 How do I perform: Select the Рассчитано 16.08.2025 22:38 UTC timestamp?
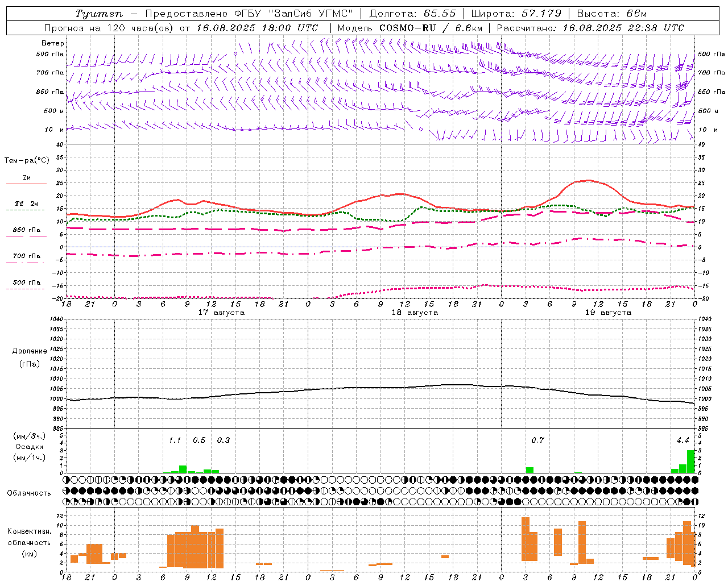(590, 28)
